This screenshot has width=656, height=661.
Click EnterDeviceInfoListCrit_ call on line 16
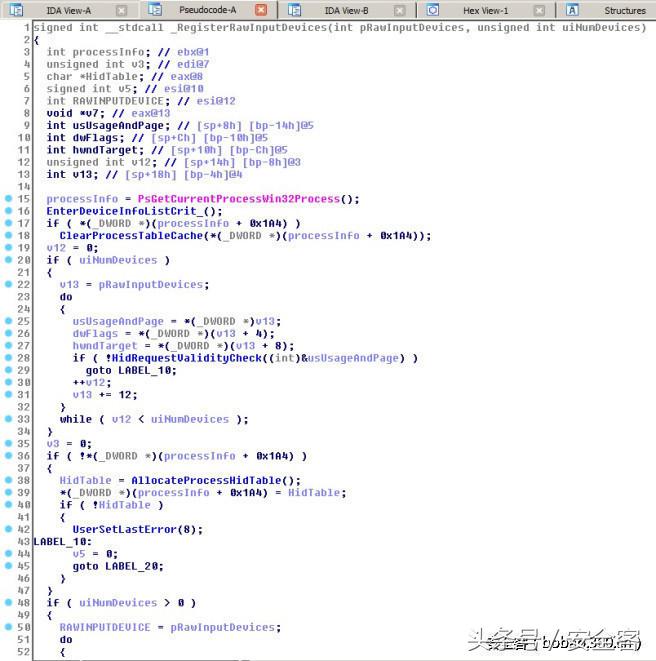coord(134,211)
